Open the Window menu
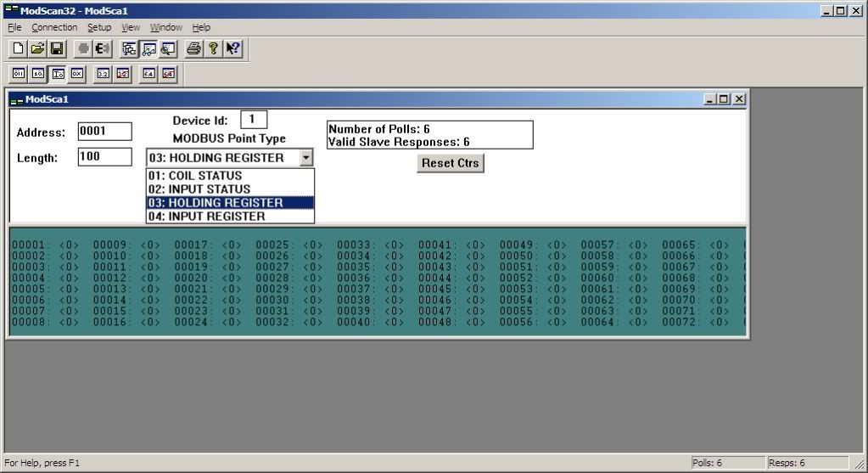 (166, 27)
